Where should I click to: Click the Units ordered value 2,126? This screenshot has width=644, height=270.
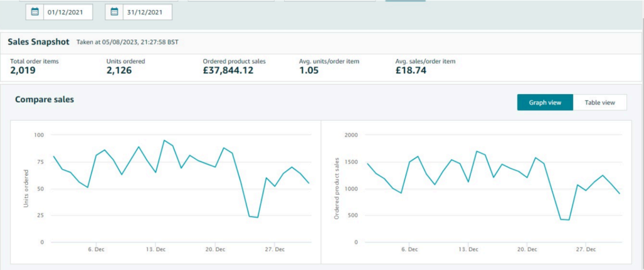(x=119, y=70)
